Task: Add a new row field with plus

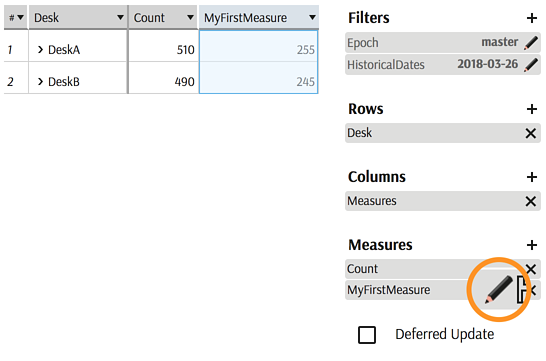Action: coord(531,109)
